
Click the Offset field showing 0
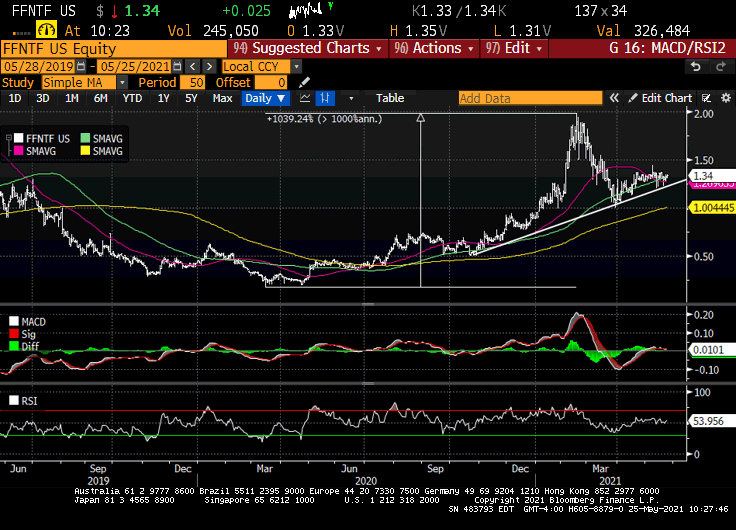tap(271, 83)
